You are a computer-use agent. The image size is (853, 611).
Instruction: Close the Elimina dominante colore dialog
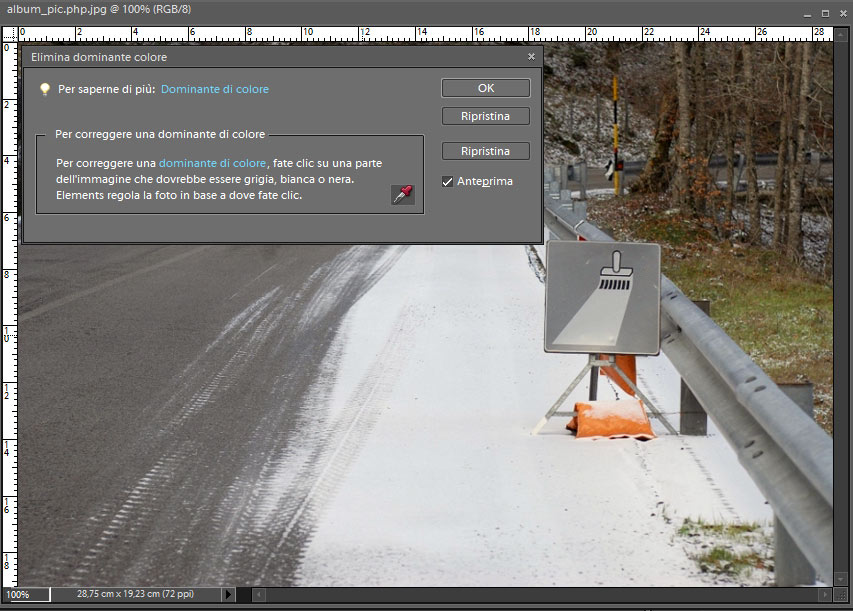531,58
